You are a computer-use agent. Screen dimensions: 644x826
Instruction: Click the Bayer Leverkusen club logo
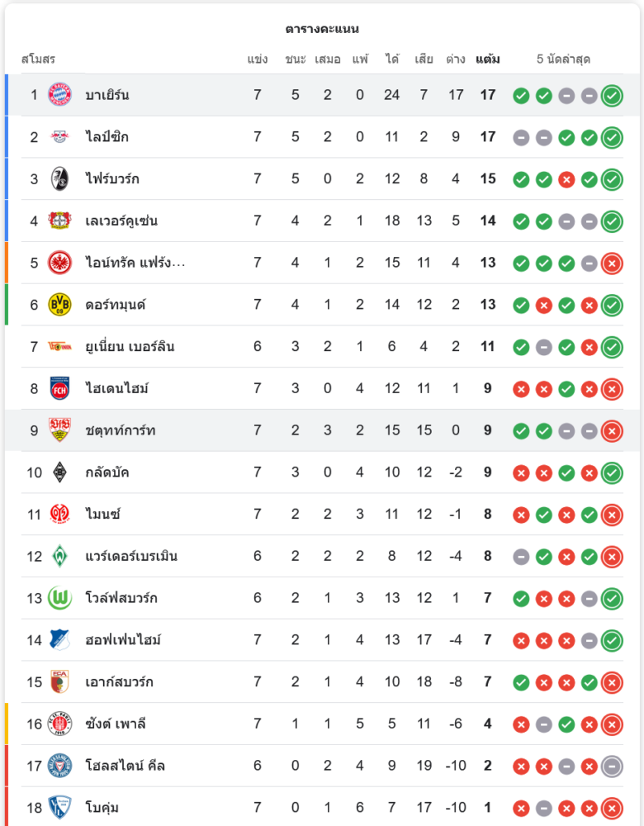point(59,221)
